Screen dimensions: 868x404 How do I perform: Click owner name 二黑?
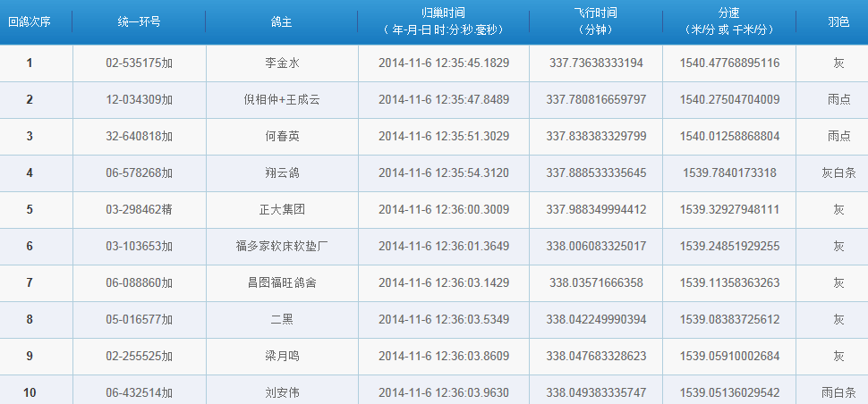click(282, 320)
